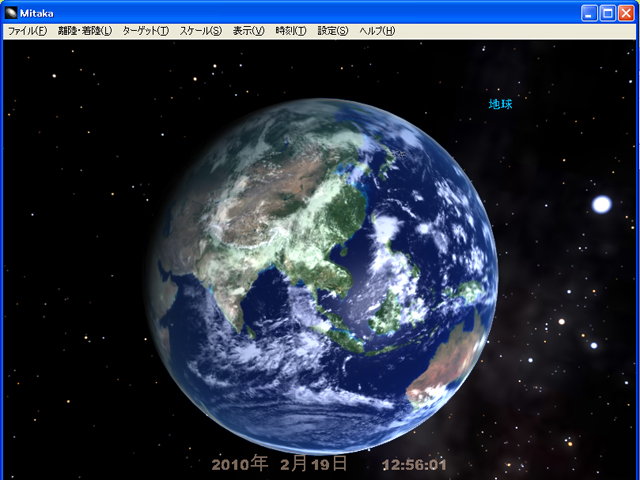The image size is (640, 480).
Task: Expand the スケール(S) scale menu
Action: point(201,31)
